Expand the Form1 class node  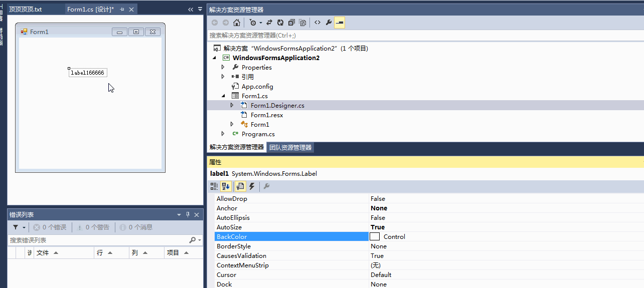[232, 124]
